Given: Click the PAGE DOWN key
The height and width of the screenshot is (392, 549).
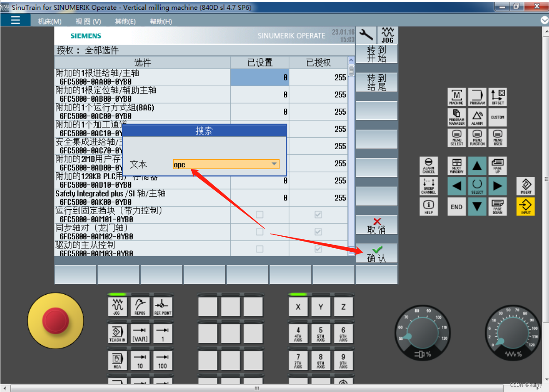Looking at the screenshot, I should 498,206.
